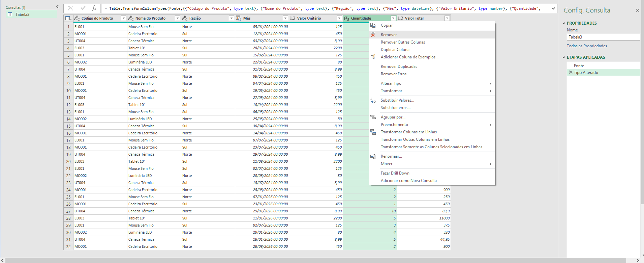Open filter dropdown for Valor Unitário
The image size is (644, 263).
coord(339,18)
